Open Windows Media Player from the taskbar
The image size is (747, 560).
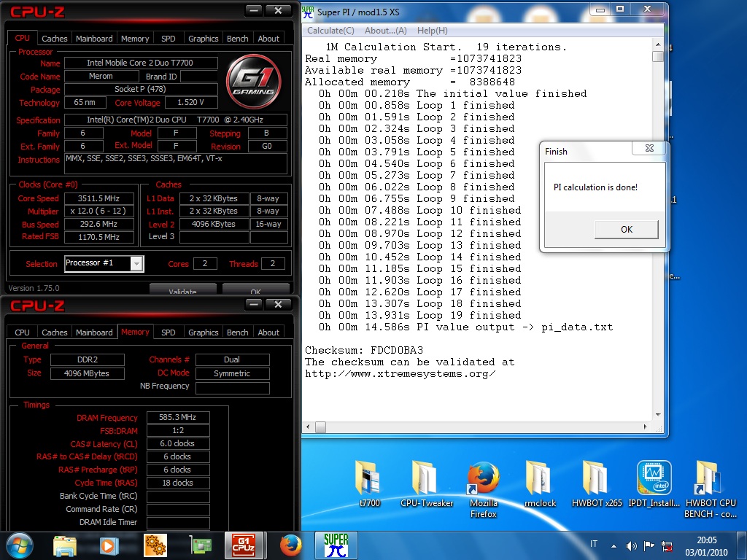click(109, 545)
